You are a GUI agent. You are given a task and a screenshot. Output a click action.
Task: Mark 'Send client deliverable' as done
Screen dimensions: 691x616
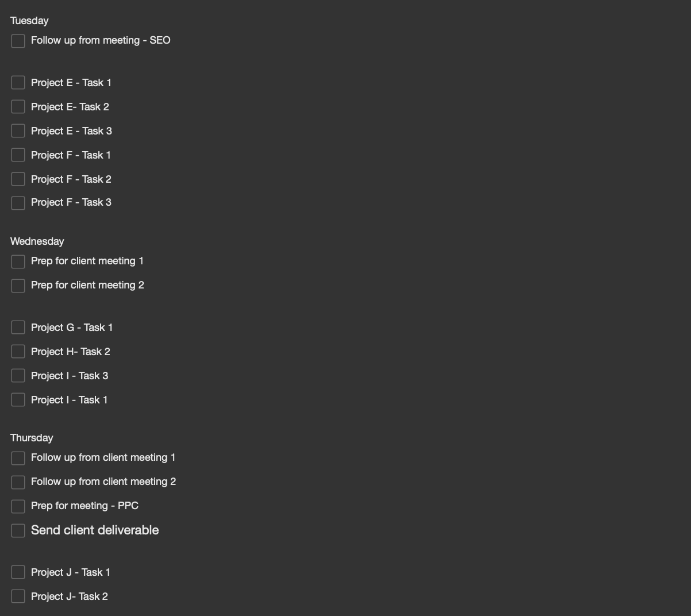pos(18,530)
